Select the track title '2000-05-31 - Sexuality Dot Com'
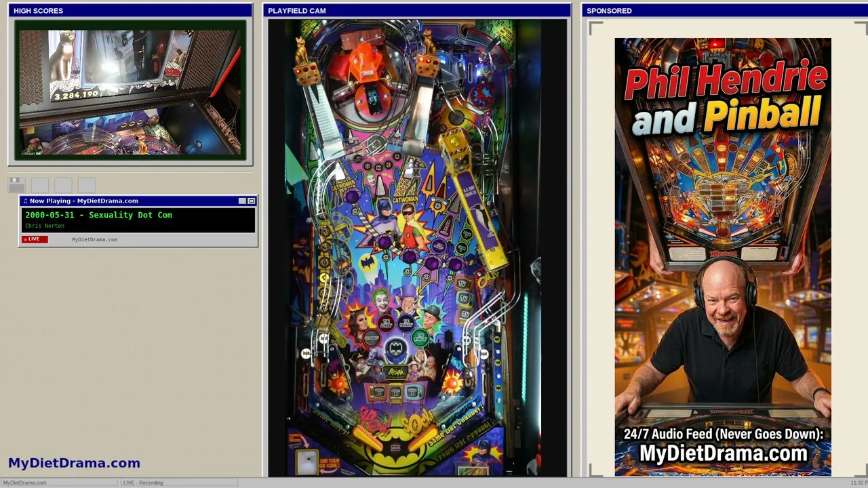868x488 pixels. (99, 215)
